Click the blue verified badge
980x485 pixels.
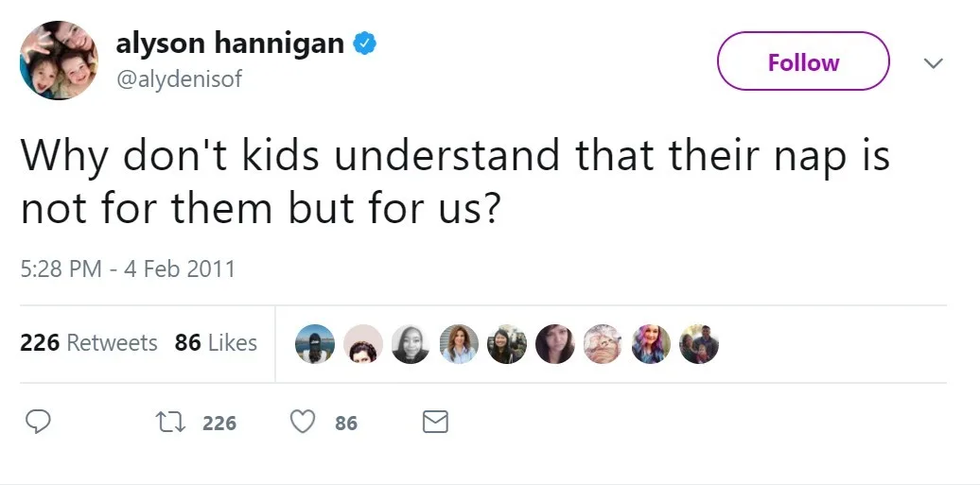click(x=364, y=43)
